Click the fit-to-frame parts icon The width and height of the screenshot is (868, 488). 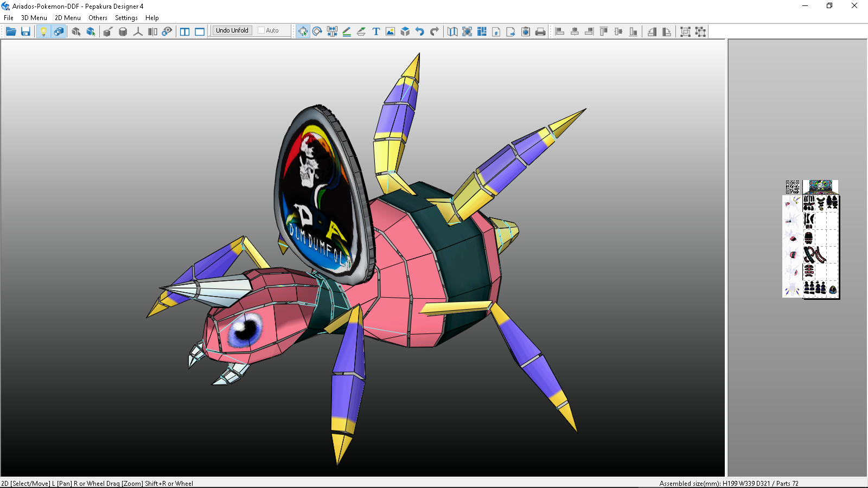pyautogui.click(x=467, y=31)
